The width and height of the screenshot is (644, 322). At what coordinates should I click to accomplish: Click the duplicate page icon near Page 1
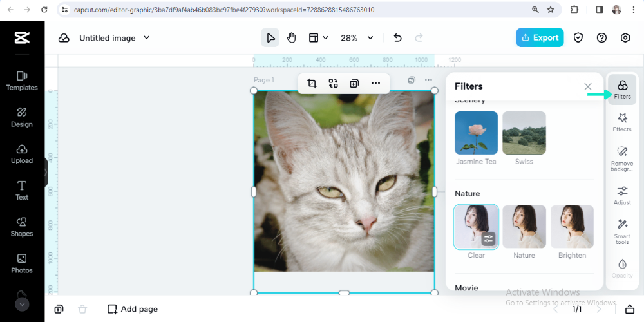pos(412,80)
